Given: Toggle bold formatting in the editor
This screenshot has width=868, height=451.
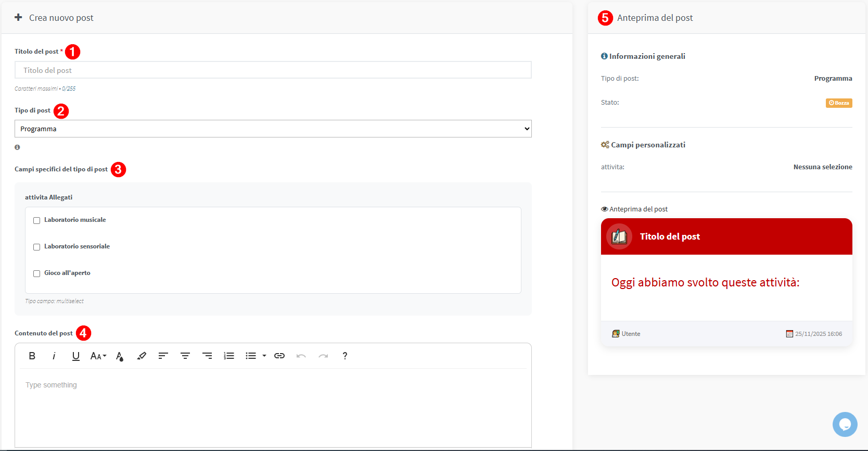Looking at the screenshot, I should (32, 356).
